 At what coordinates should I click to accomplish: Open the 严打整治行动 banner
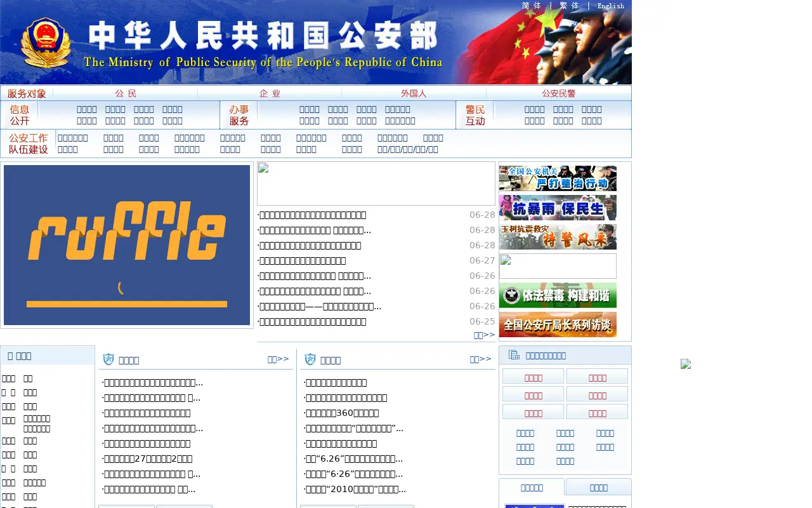click(x=558, y=178)
